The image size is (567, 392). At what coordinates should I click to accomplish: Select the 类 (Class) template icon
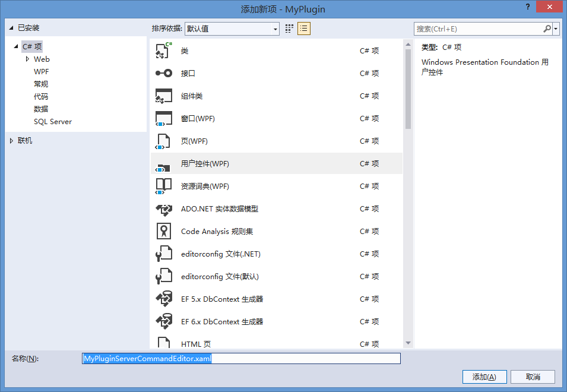pos(164,50)
